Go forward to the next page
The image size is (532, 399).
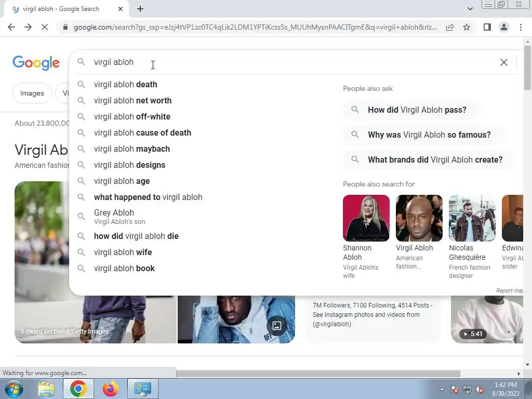click(x=28, y=27)
